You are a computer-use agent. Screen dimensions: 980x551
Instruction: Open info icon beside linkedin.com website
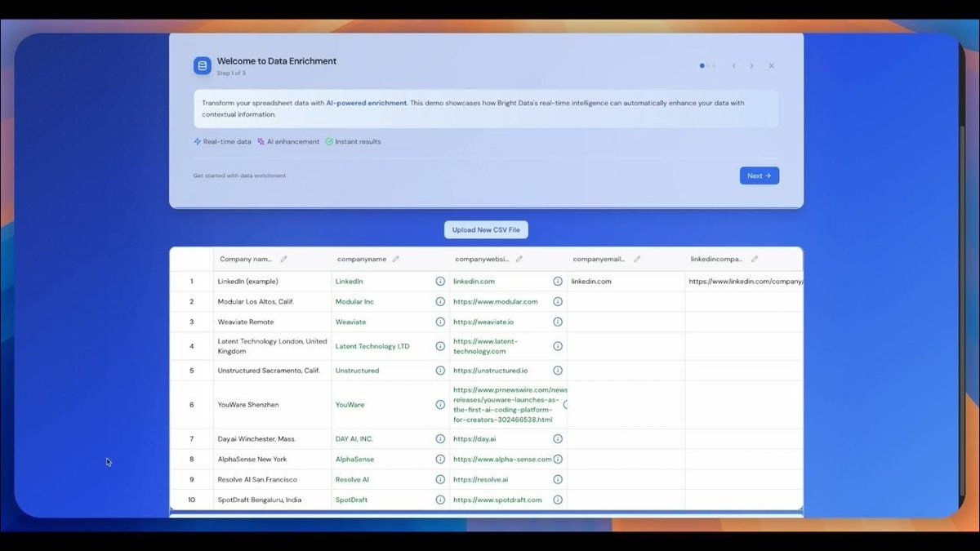pyautogui.click(x=558, y=281)
